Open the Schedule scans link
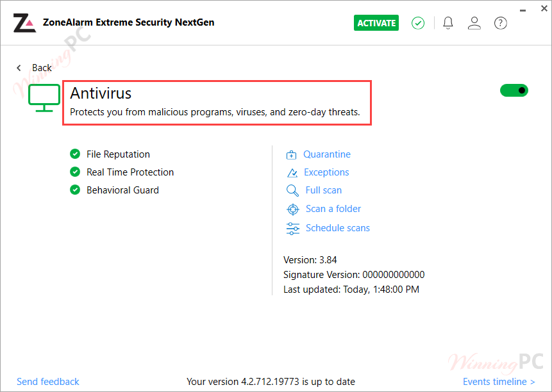552x392 pixels. pyautogui.click(x=337, y=228)
